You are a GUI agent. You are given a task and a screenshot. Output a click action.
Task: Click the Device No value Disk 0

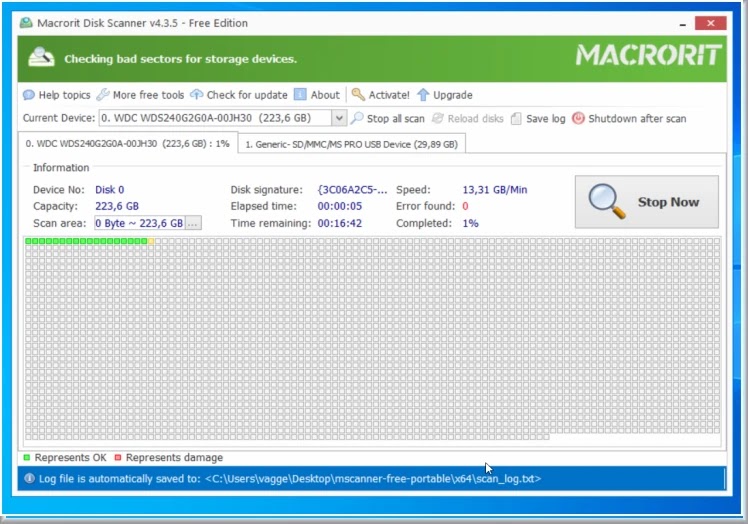[109, 189]
